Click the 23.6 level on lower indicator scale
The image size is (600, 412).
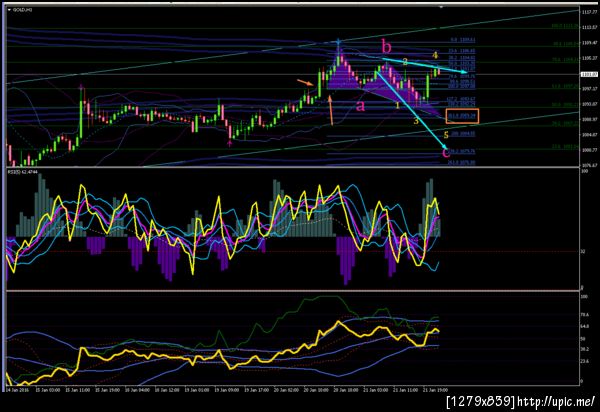point(585,362)
